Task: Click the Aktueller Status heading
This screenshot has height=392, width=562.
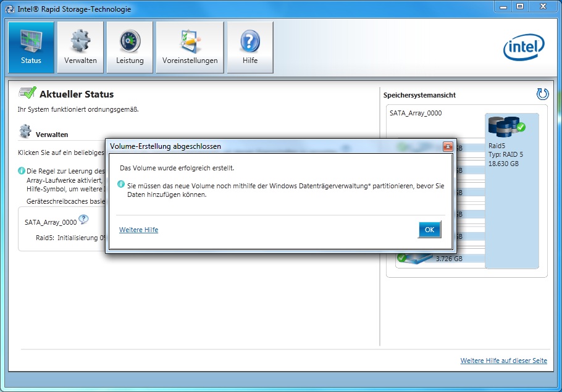Action: (x=77, y=94)
